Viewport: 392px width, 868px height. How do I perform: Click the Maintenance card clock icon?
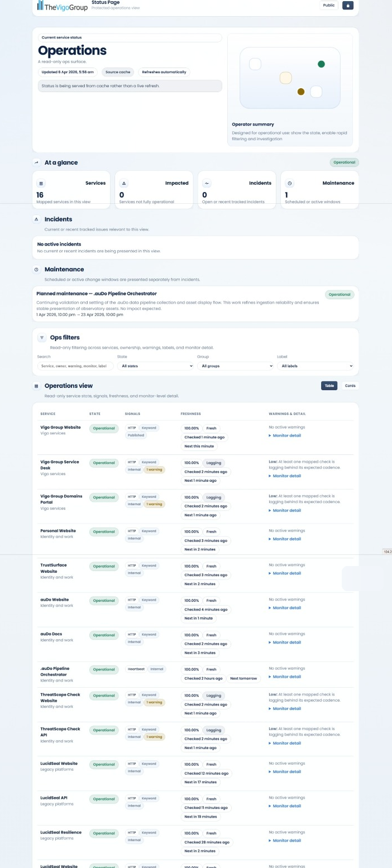coord(289,183)
